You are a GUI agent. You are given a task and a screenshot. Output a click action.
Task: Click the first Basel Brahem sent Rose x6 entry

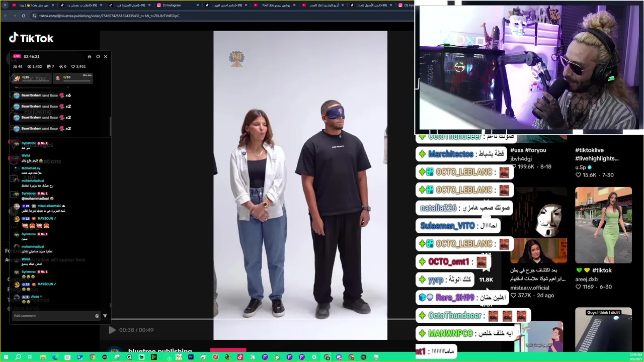coord(43,96)
